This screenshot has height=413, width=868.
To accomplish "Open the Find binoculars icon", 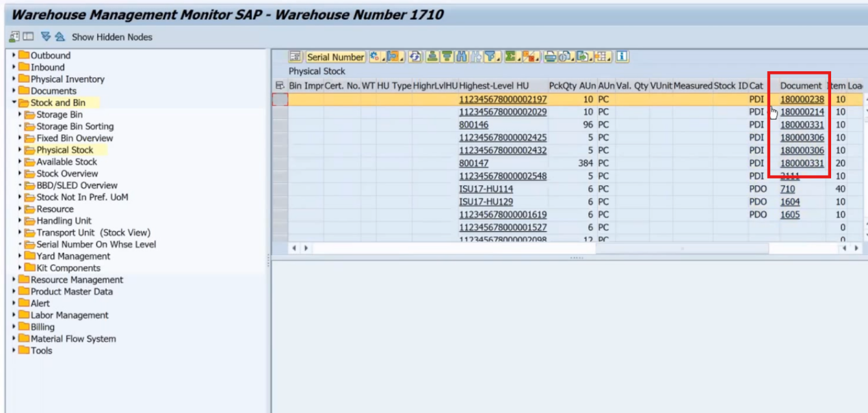I will point(461,57).
